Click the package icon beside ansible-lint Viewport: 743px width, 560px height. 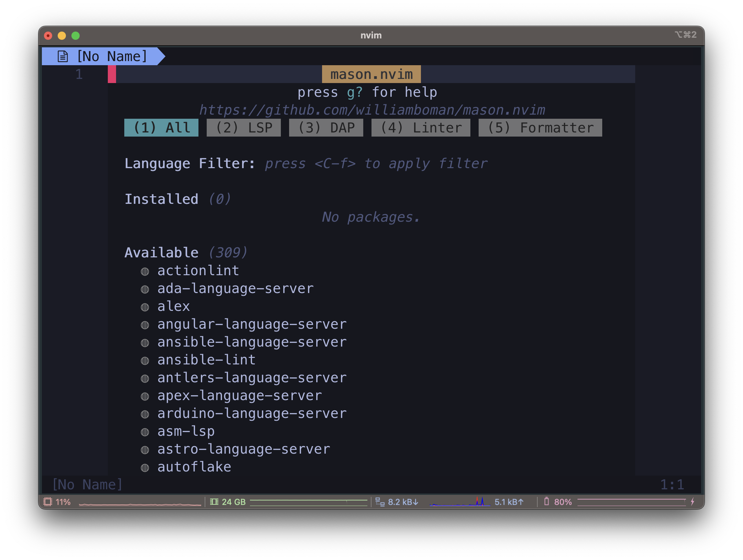pyautogui.click(x=145, y=361)
